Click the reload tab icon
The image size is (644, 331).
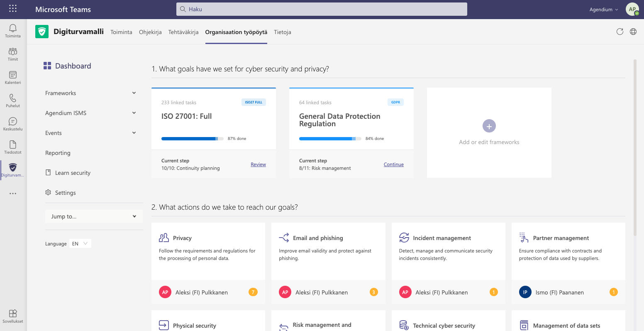(x=620, y=32)
